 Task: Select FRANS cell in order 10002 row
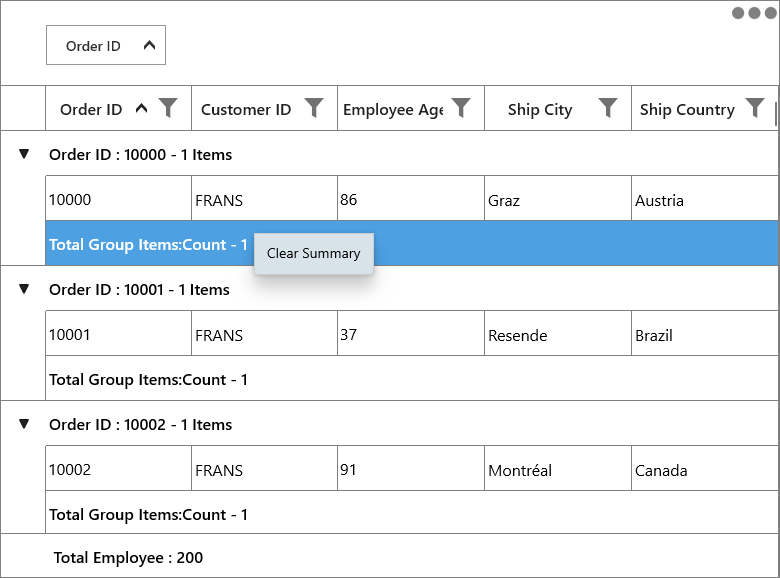pyautogui.click(x=265, y=468)
